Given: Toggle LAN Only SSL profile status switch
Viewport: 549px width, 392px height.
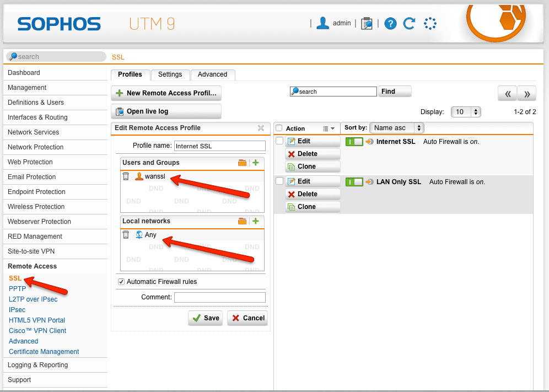Looking at the screenshot, I should tap(354, 182).
